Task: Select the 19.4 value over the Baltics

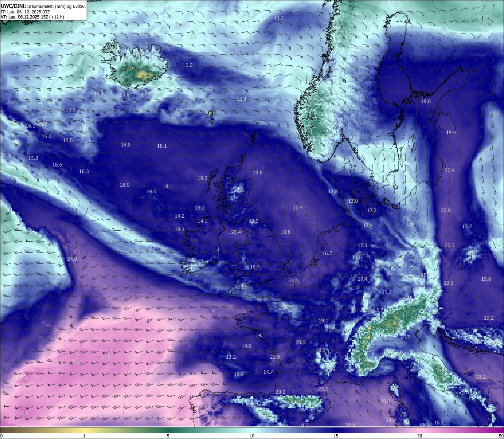Action: (x=451, y=133)
